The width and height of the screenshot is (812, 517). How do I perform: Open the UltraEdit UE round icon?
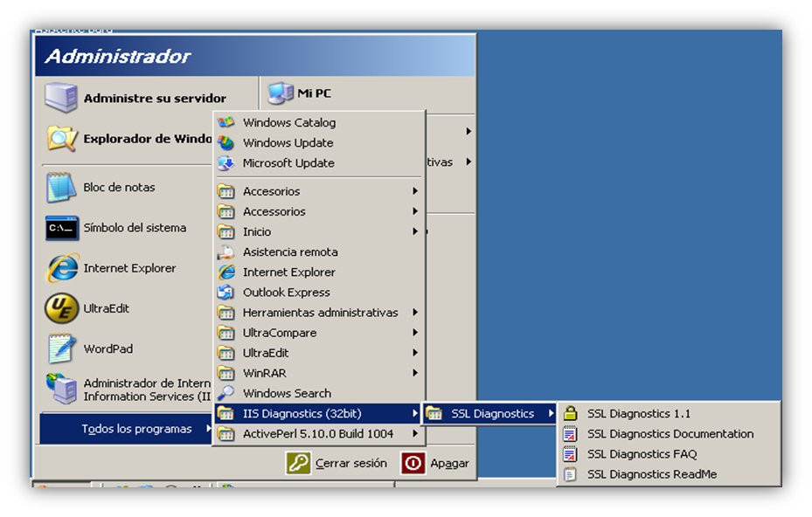[62, 308]
